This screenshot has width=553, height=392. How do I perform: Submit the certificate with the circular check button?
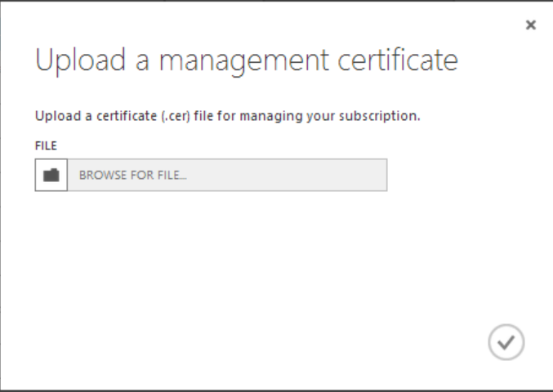pos(506,342)
